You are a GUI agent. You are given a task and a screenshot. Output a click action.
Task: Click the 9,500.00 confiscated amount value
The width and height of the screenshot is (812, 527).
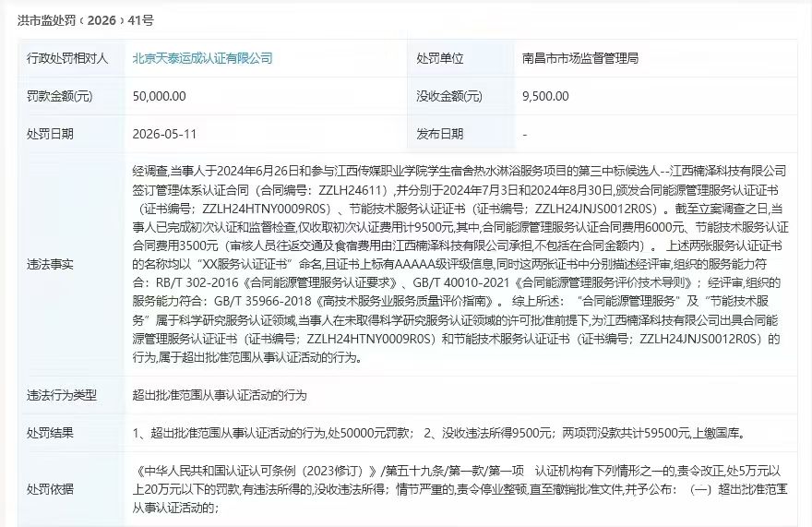545,96
